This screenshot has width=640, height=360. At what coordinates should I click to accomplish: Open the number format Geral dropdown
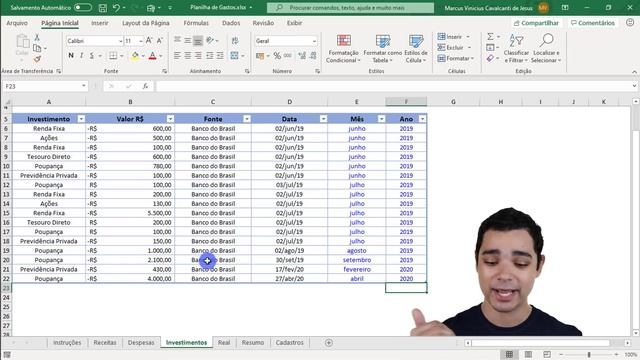[x=314, y=41]
